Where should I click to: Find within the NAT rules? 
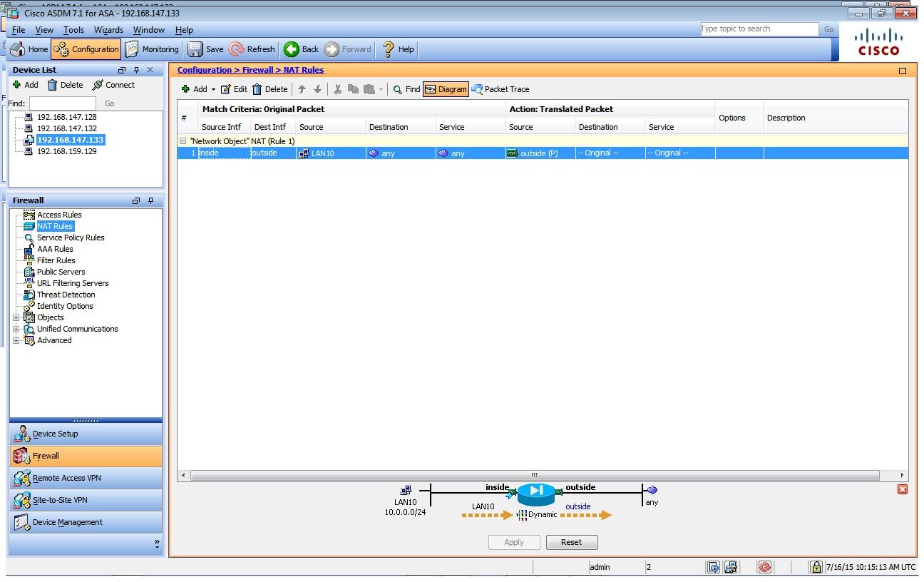(x=406, y=89)
